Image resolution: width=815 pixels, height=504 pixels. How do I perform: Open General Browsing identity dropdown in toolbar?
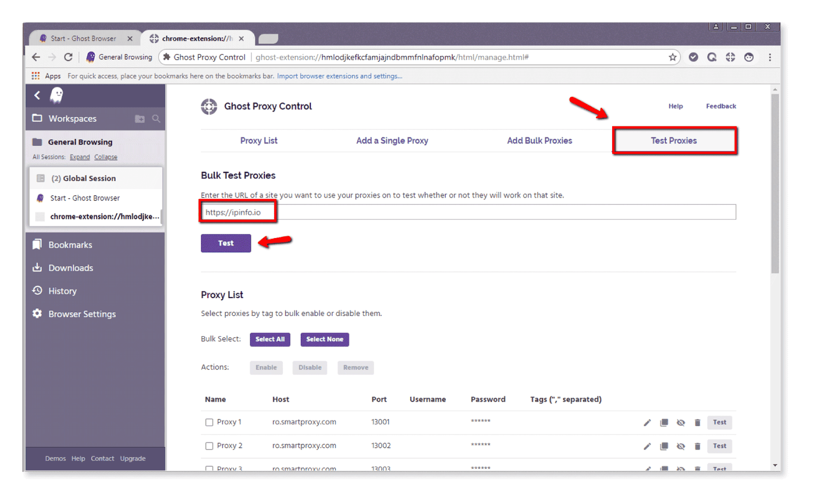click(x=119, y=57)
